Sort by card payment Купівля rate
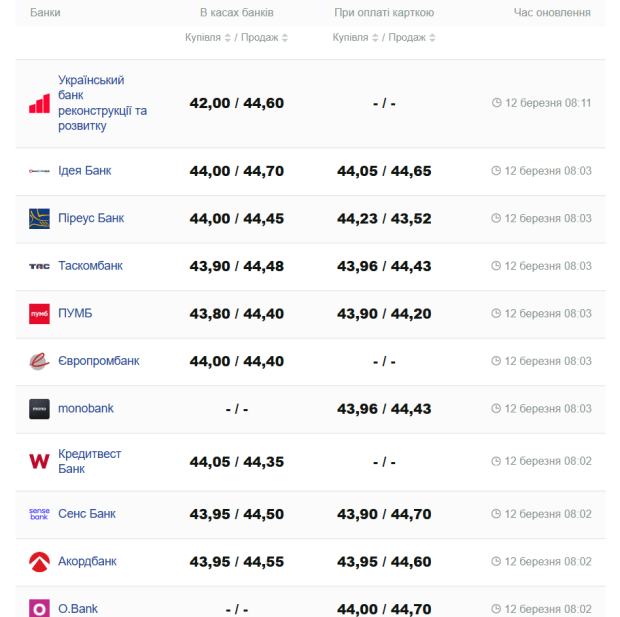The width and height of the screenshot is (620, 617). [x=357, y=37]
